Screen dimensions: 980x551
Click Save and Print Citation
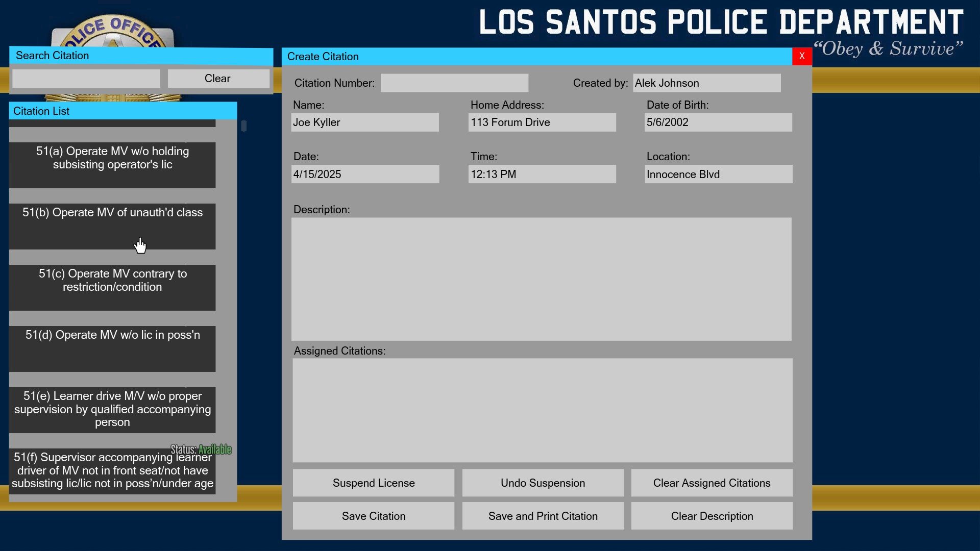(543, 516)
